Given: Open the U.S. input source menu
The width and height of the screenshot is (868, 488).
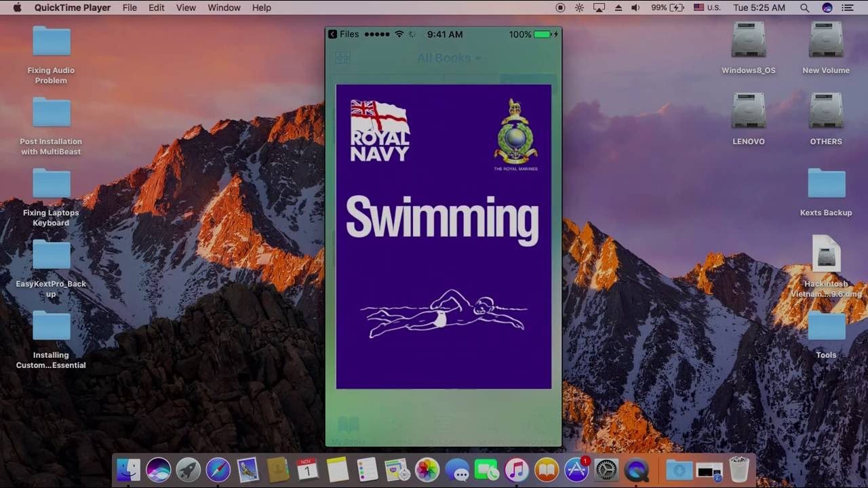Looking at the screenshot, I should point(707,7).
